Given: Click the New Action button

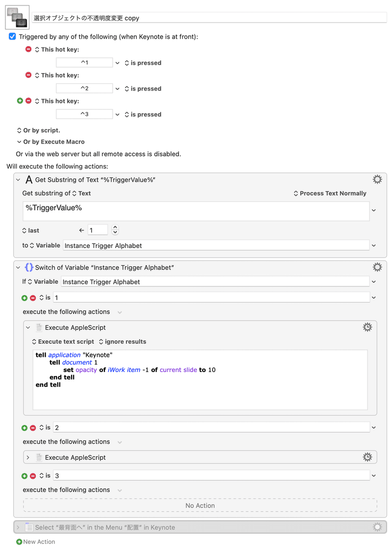Looking at the screenshot, I should 36,542.
